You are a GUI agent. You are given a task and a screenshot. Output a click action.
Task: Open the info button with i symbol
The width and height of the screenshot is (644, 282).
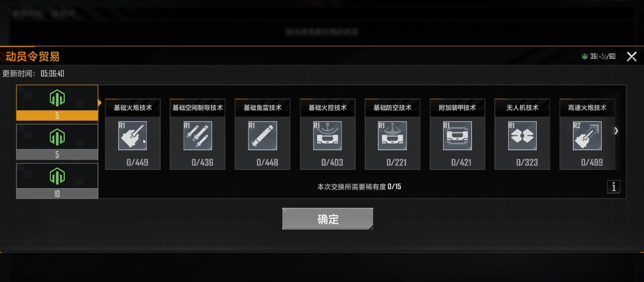[x=613, y=186]
